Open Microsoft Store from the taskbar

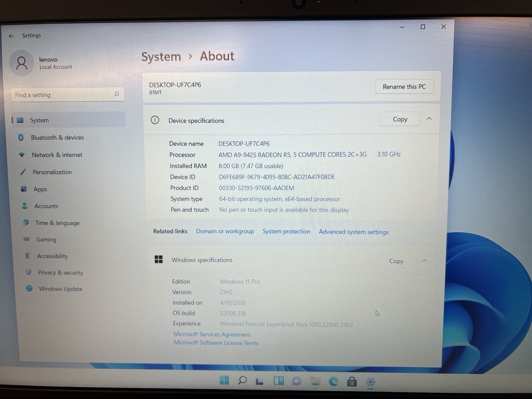(x=351, y=382)
